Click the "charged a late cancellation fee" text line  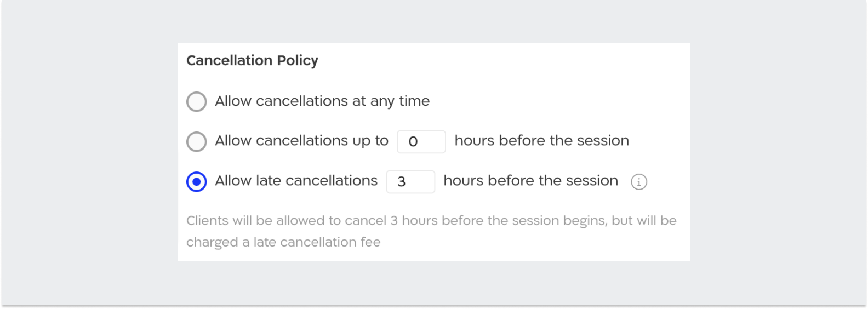click(x=283, y=242)
